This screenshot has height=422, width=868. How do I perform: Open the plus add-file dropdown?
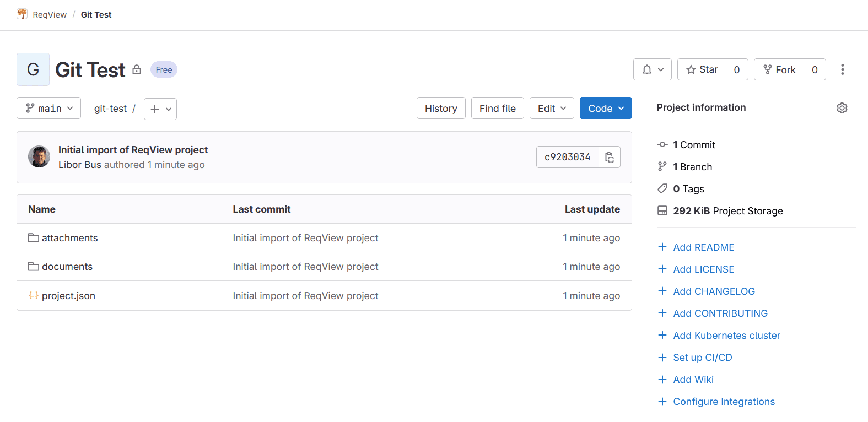coord(160,109)
